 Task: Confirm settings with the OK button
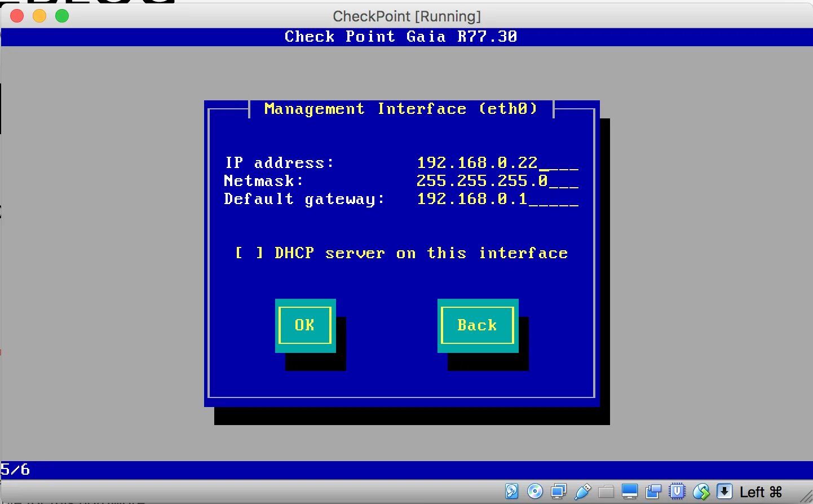coord(305,325)
